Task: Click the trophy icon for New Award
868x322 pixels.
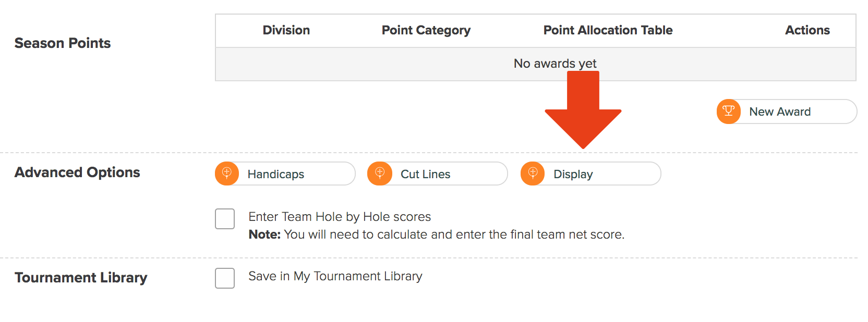Action: tap(729, 112)
